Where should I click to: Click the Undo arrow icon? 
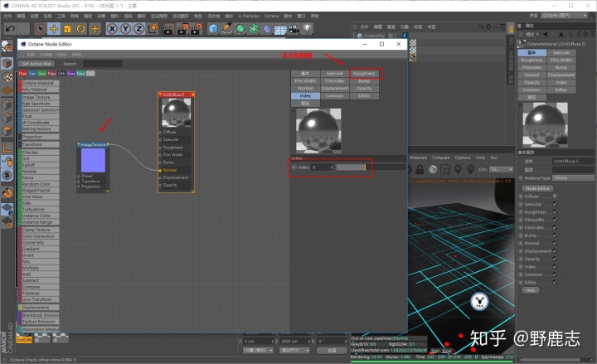click(10, 28)
